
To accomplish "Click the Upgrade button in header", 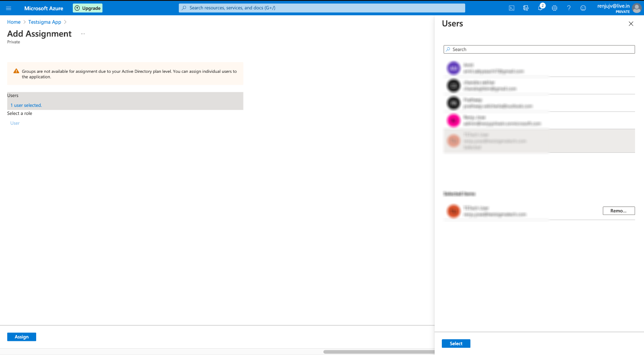I will (88, 8).
